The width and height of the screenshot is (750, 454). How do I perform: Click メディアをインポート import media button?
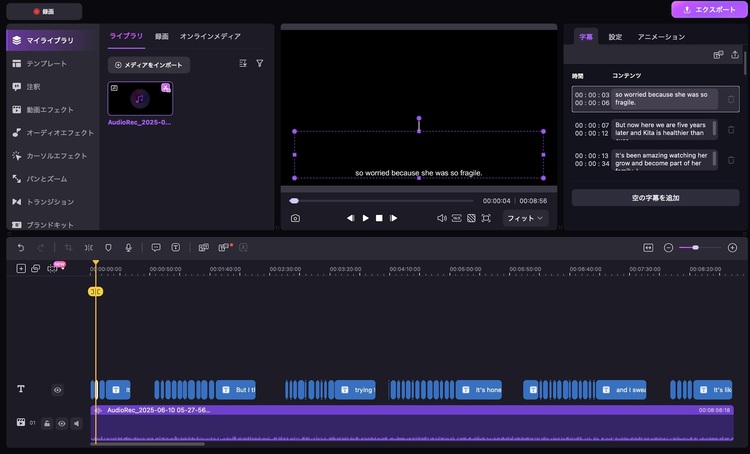pyautogui.click(x=149, y=65)
